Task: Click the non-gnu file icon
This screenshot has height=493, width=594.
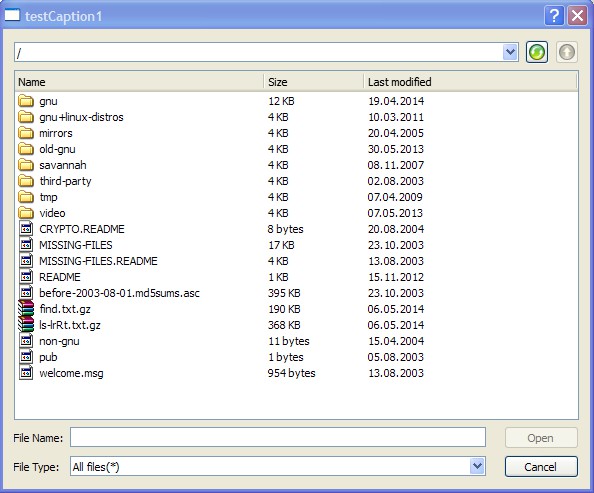Action: coord(26,341)
